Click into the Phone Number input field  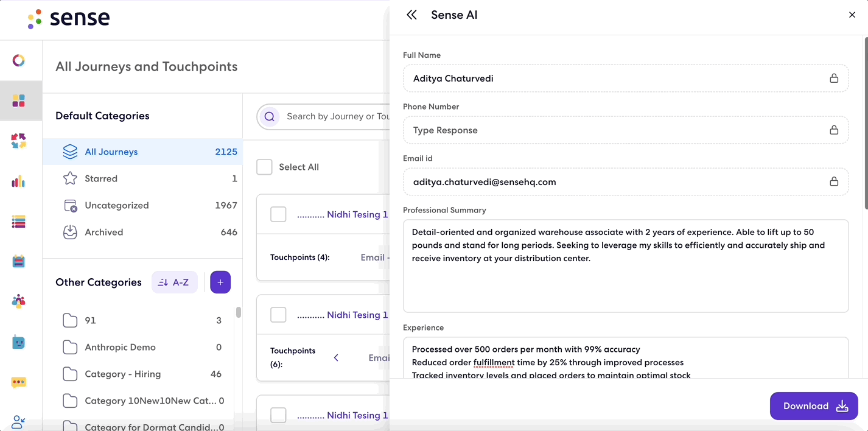click(615, 130)
